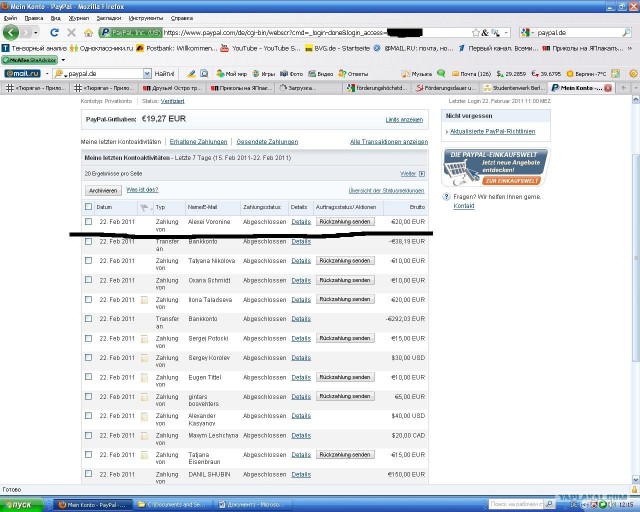Open the Limits anzeigen link
Screen dimensions: 640x512
tap(404, 120)
